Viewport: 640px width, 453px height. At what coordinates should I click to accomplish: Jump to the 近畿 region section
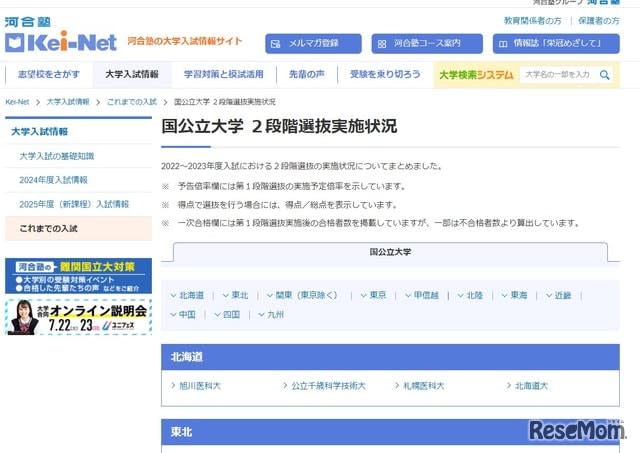point(559,295)
